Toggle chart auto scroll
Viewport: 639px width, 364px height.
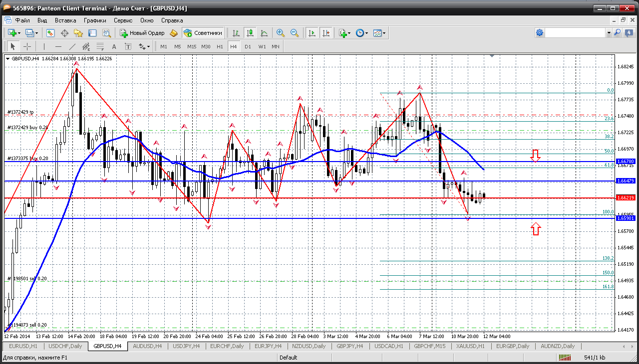click(312, 33)
